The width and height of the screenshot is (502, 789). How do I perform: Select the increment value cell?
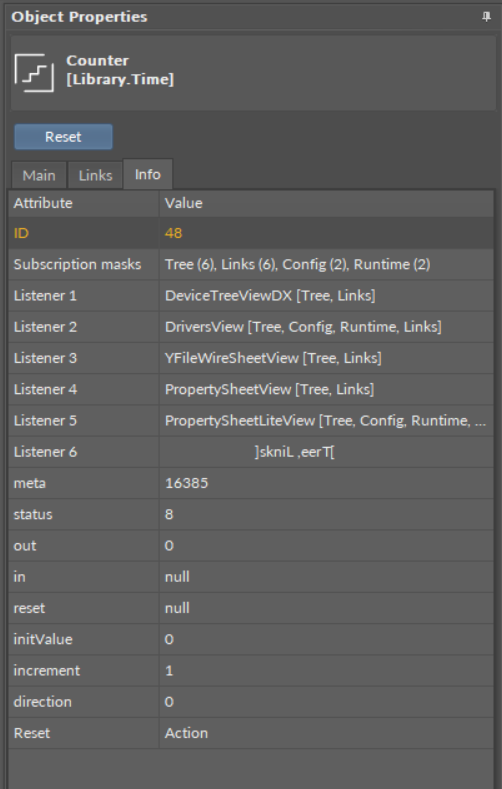click(x=326, y=670)
